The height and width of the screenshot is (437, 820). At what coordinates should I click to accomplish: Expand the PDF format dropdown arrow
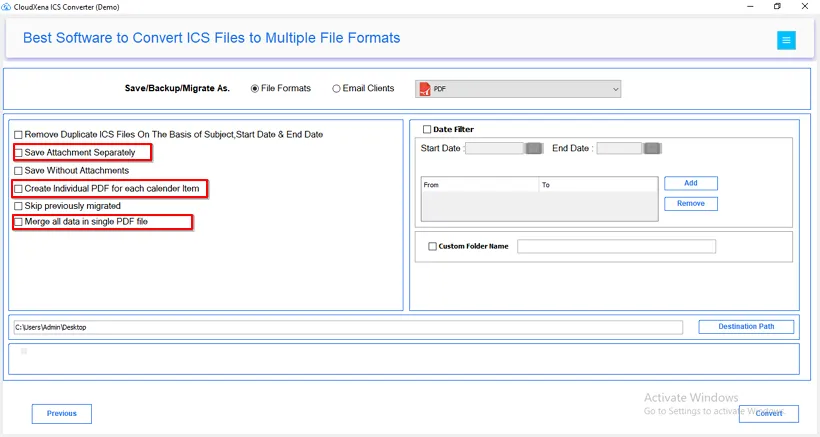point(616,89)
